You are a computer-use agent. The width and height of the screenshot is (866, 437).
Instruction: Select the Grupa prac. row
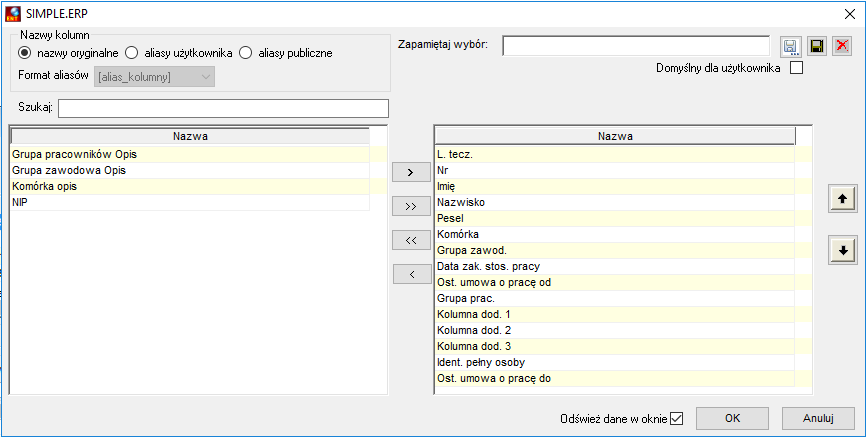(615, 299)
